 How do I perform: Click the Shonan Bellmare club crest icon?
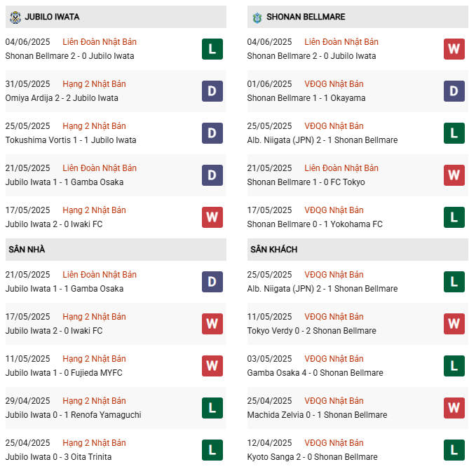pos(257,18)
